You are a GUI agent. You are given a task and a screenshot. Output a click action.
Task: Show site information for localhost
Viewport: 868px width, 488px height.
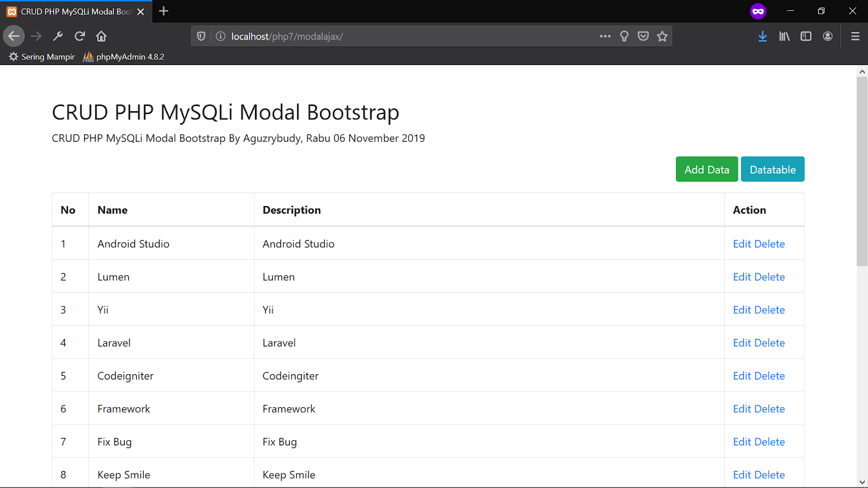[221, 36]
